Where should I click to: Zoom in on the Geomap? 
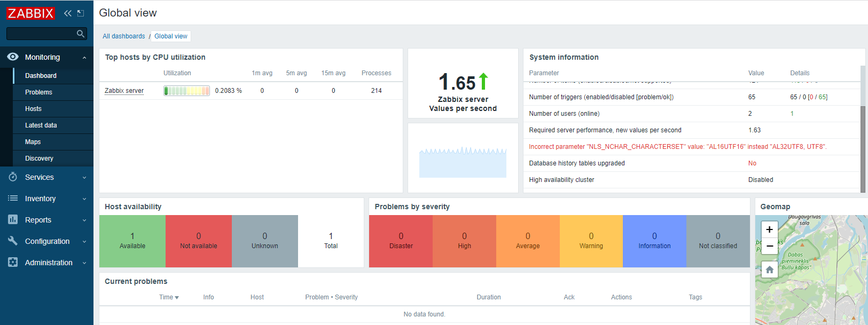[769, 229]
